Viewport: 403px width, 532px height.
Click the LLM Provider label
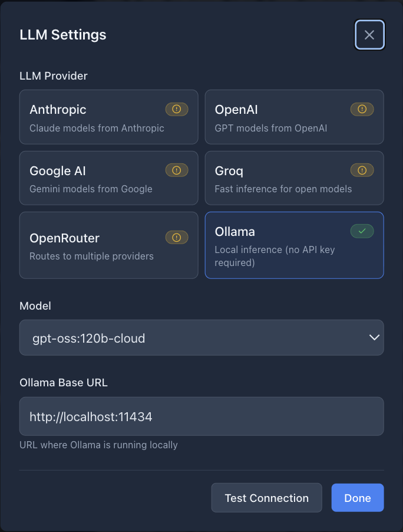coord(54,75)
